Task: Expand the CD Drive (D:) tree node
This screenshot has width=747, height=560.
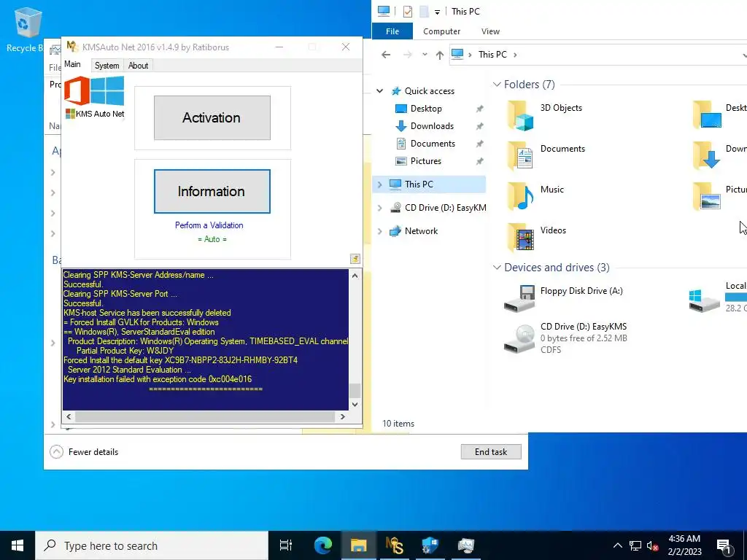Action: click(x=379, y=208)
